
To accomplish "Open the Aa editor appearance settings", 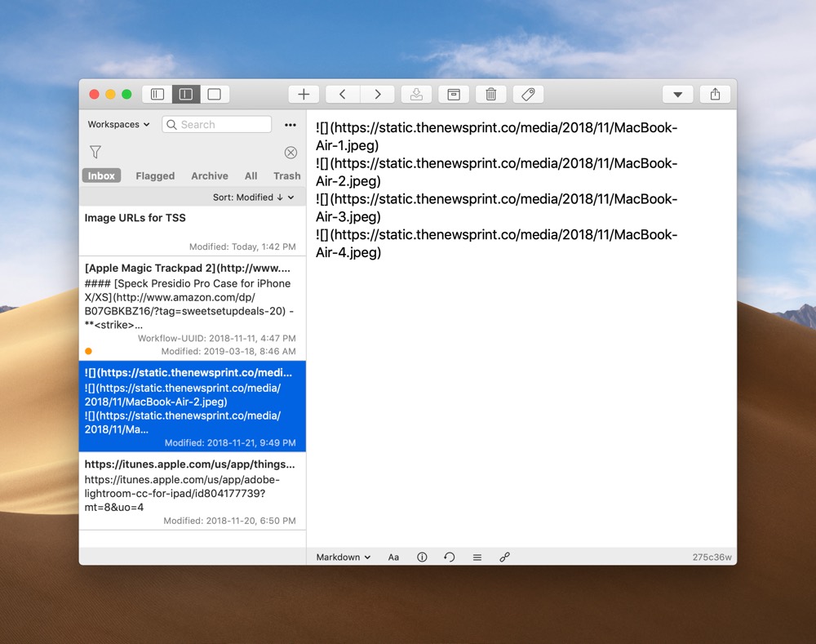I will click(x=393, y=557).
